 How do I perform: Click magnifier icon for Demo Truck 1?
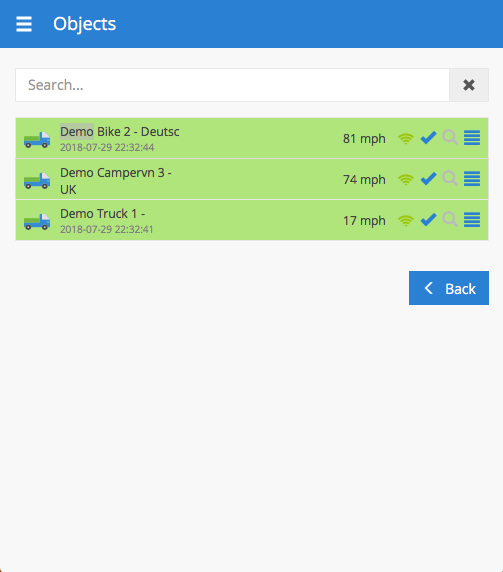[450, 219]
